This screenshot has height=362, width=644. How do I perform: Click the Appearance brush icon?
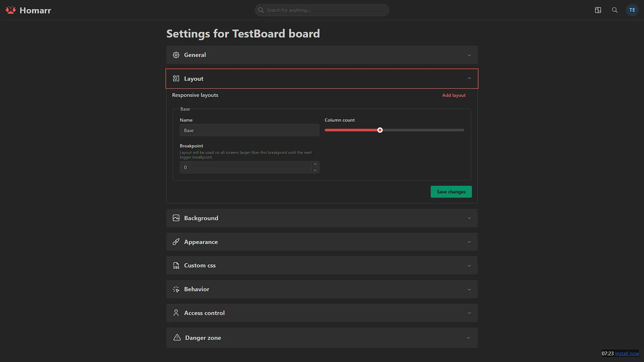pos(176,242)
